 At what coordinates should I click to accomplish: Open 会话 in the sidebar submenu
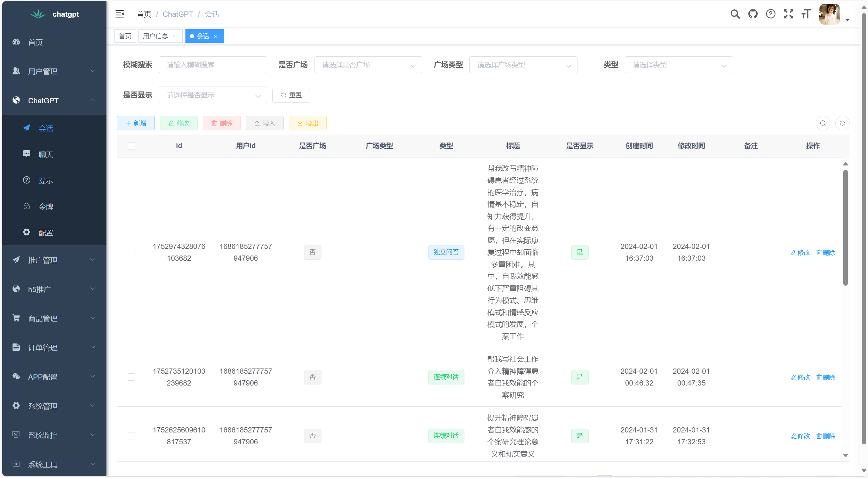pyautogui.click(x=54, y=128)
